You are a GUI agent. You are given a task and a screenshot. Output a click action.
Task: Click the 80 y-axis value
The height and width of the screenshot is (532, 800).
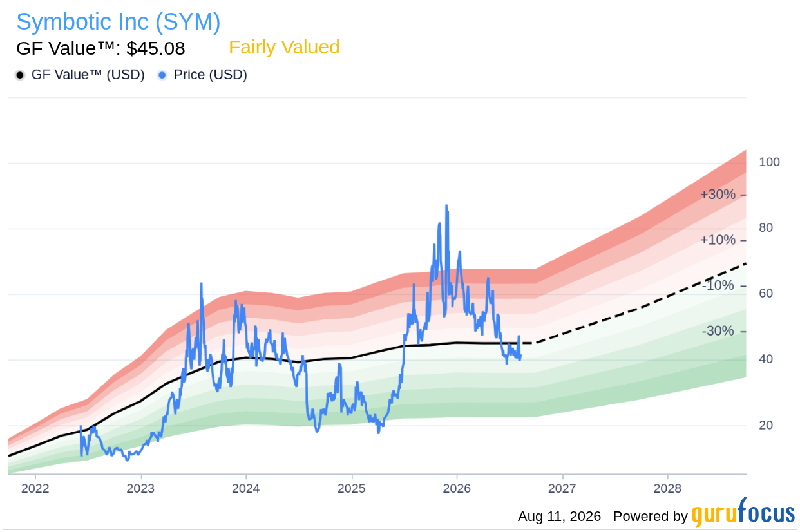point(766,228)
